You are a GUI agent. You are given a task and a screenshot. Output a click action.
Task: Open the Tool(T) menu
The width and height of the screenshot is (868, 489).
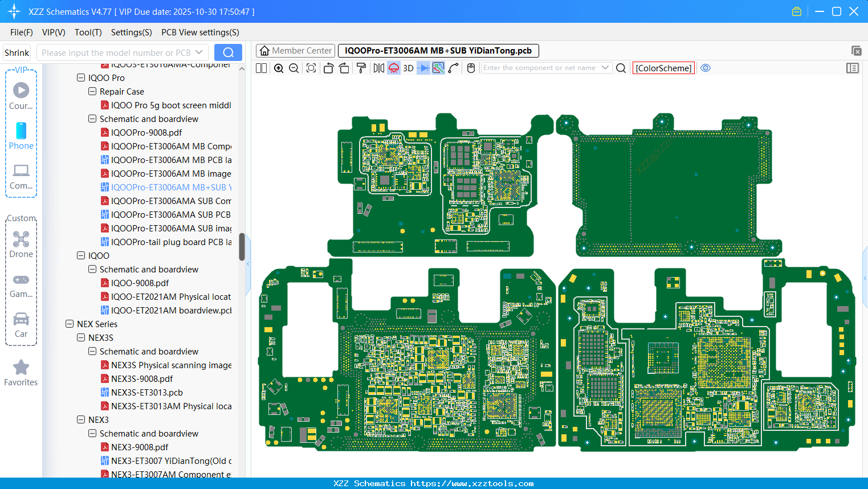[88, 32]
